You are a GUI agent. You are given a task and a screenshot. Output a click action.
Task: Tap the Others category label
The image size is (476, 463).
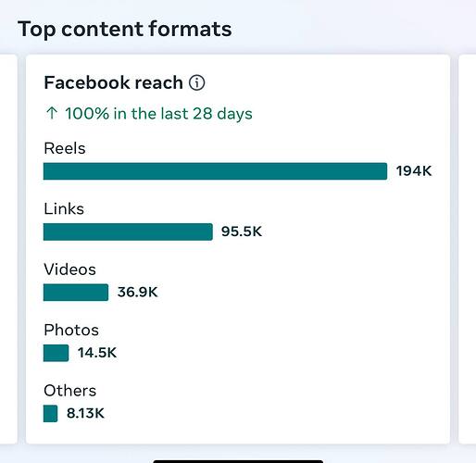coord(70,391)
